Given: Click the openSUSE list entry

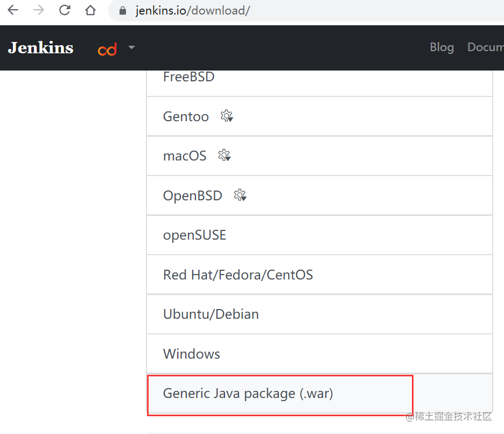Looking at the screenshot, I should (194, 235).
